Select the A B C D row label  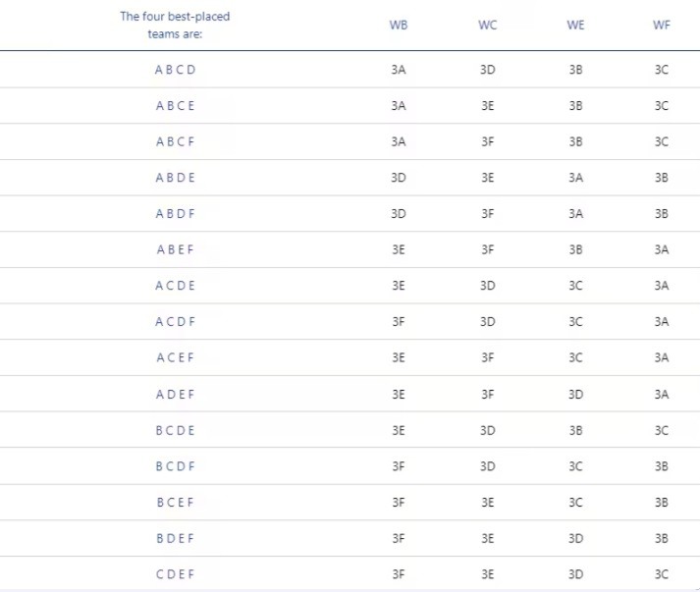(175, 70)
